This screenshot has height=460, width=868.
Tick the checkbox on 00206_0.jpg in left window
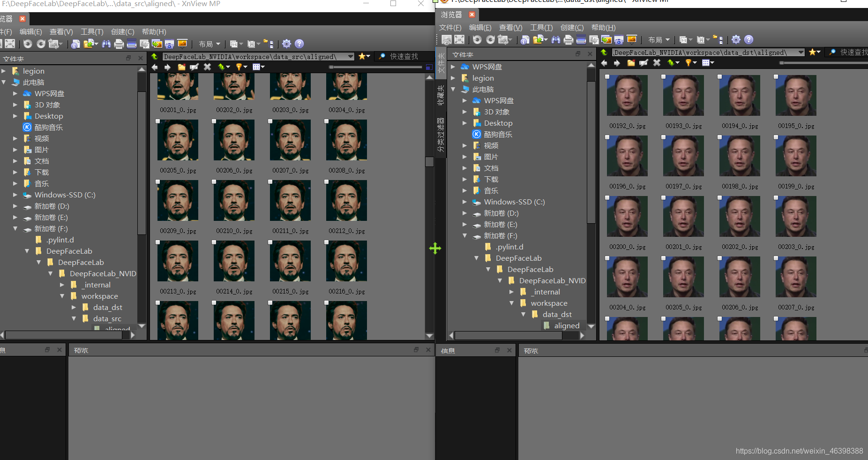(214, 121)
